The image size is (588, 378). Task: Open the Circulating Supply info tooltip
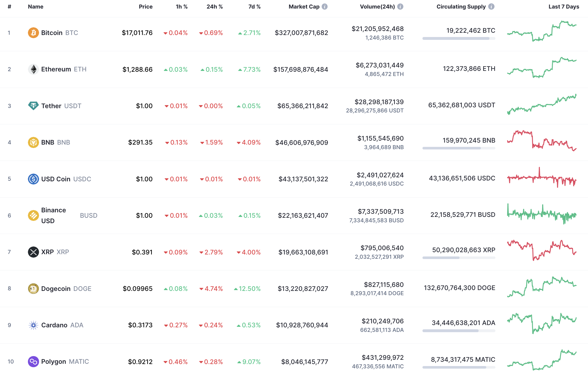(491, 7)
